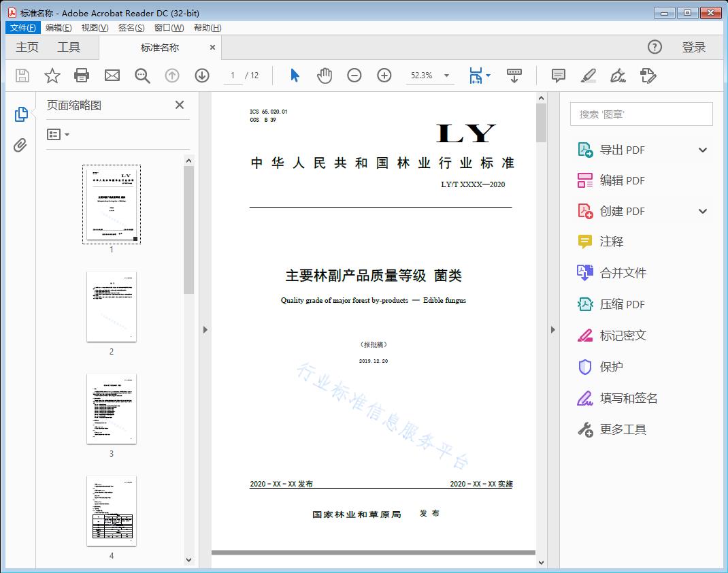
Task: Click the Email document icon
Action: (x=112, y=76)
